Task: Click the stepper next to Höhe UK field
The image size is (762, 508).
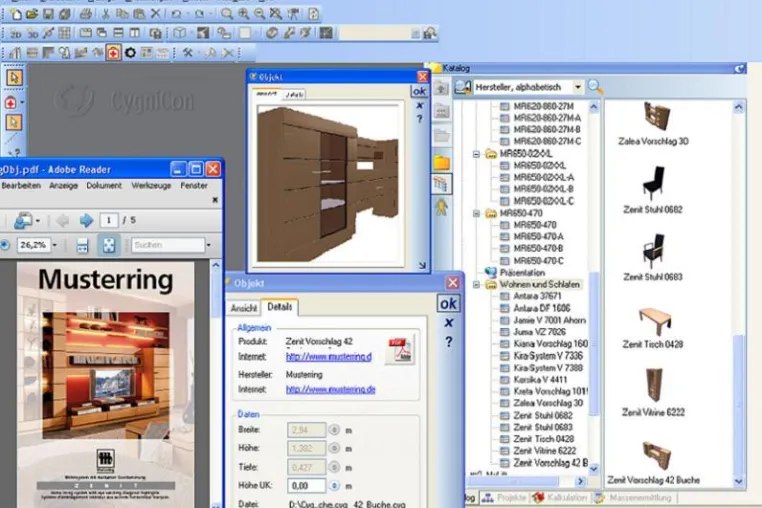Action: pyautogui.click(x=334, y=486)
